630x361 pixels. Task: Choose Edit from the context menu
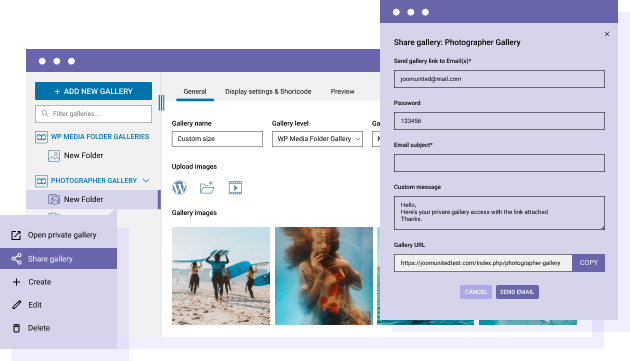click(59, 305)
